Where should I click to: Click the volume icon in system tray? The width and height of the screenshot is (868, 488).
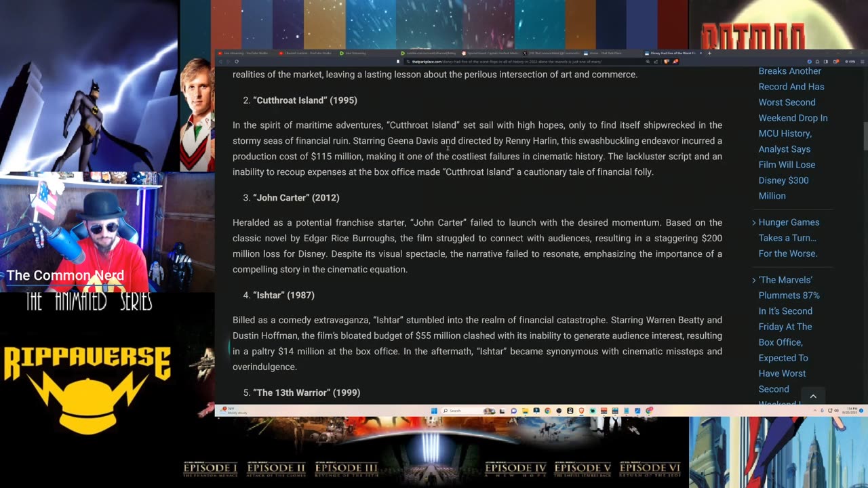pos(836,411)
